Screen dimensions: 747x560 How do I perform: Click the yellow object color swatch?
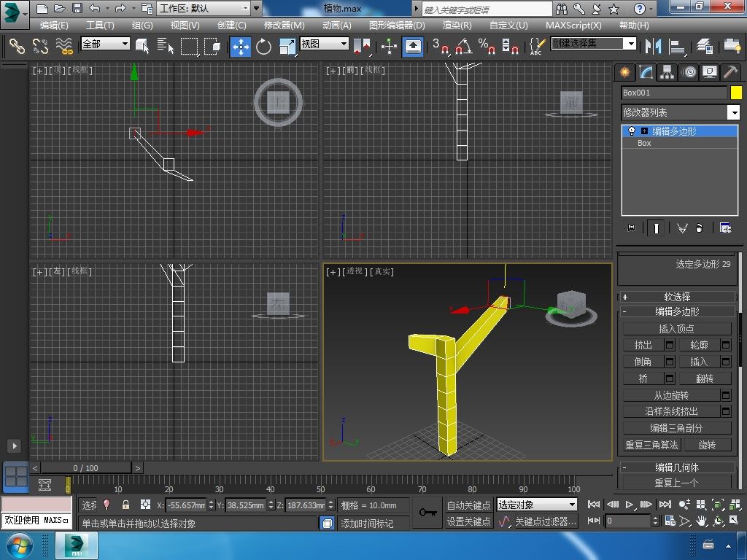[736, 93]
